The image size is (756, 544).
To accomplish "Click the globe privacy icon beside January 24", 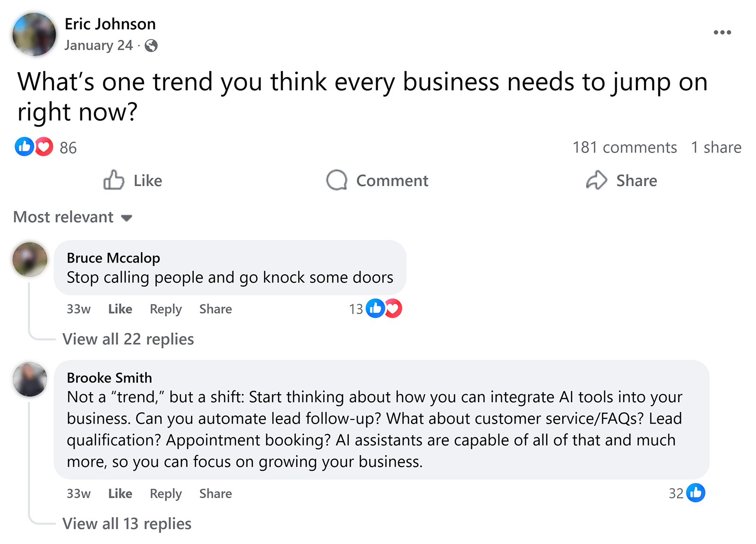I will (x=151, y=46).
